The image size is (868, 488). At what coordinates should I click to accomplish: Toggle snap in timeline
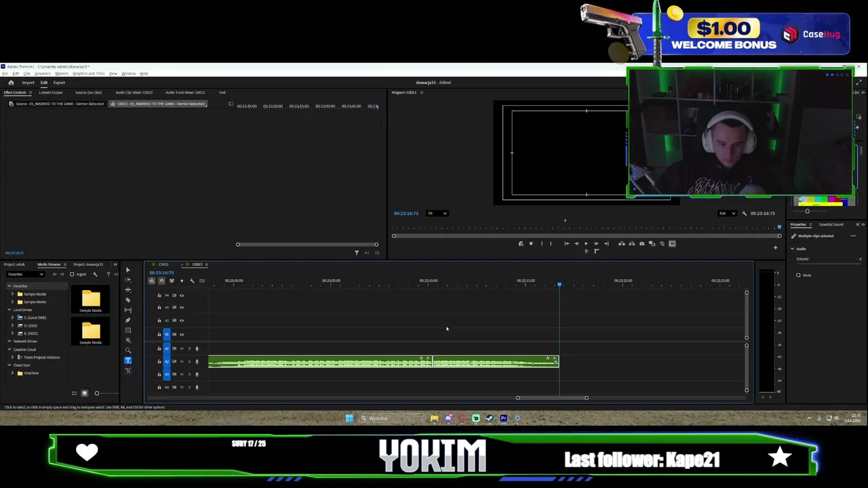pos(161,281)
